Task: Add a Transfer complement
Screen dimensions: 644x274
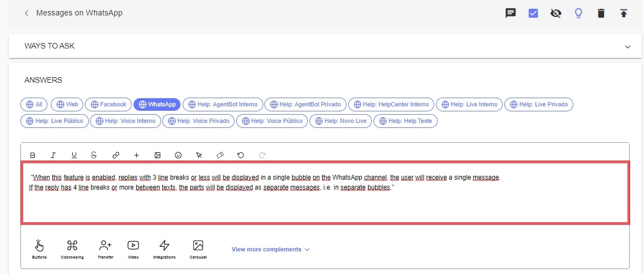Action: (105, 249)
